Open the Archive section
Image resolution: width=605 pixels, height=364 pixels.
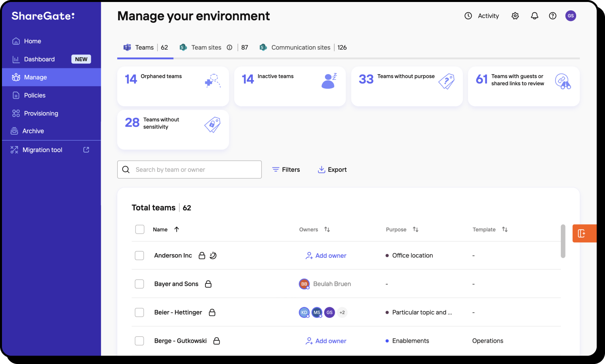[x=51, y=131]
